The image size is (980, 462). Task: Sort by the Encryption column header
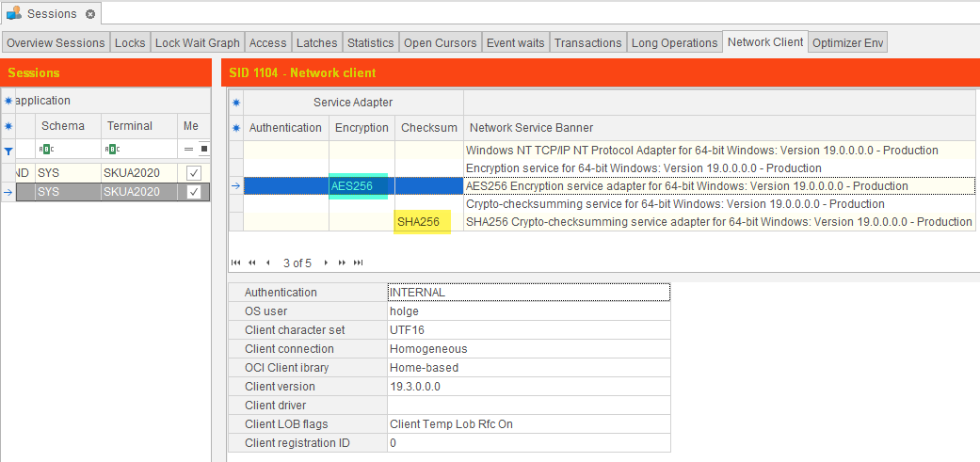coord(361,128)
